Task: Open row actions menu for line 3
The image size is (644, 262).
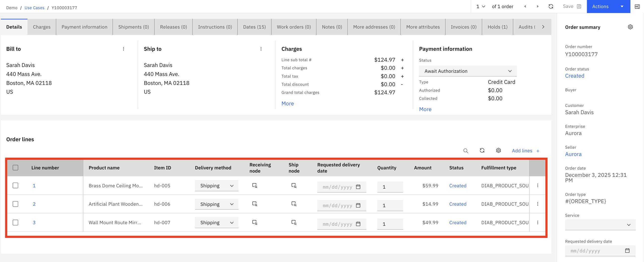Action: (537, 222)
